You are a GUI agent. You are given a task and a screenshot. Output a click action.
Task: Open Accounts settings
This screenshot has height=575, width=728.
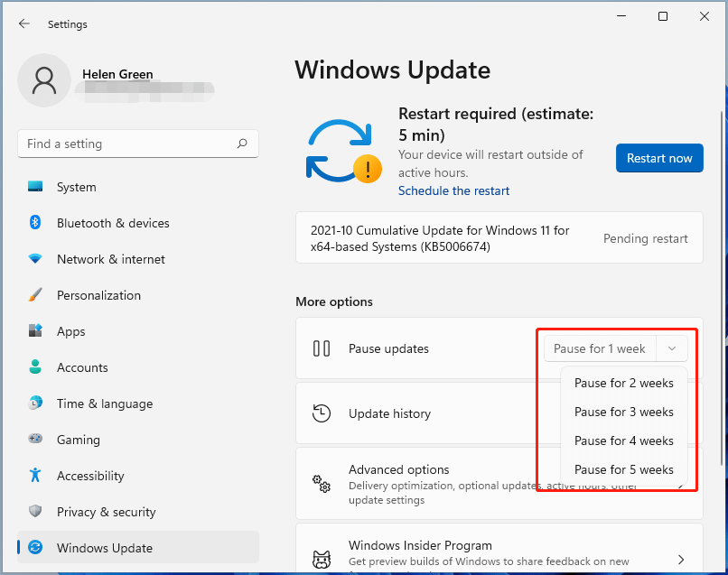click(x=138, y=367)
